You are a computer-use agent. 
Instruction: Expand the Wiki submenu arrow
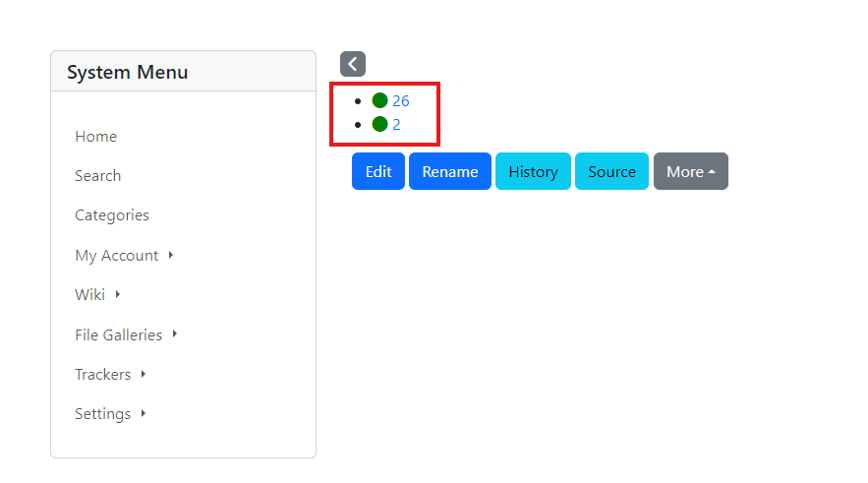pos(118,294)
